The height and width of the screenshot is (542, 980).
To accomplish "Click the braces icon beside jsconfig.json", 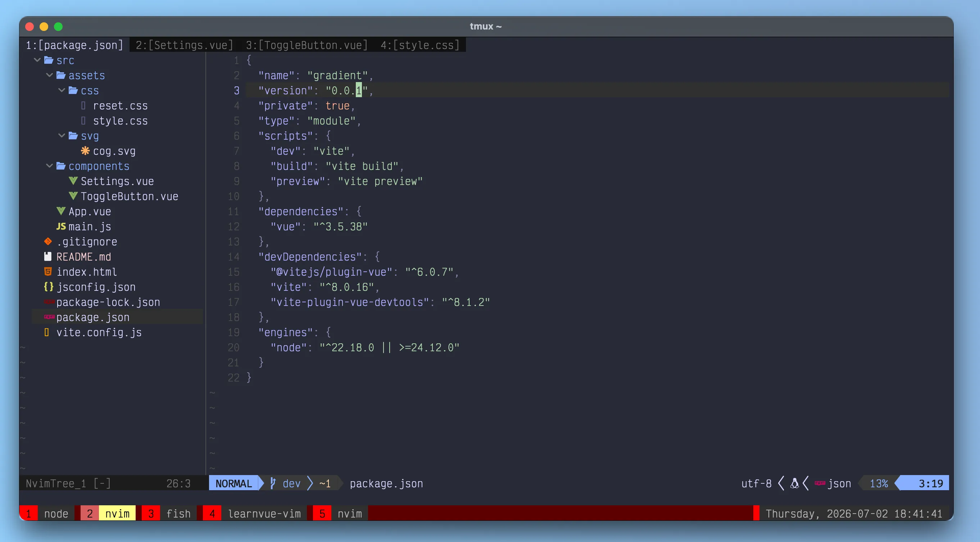I will click(49, 286).
